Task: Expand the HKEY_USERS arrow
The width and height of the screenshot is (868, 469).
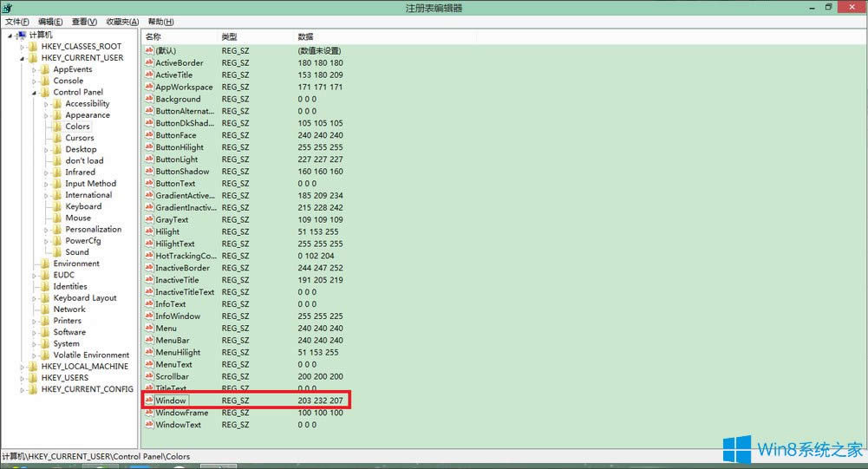Action: point(23,379)
